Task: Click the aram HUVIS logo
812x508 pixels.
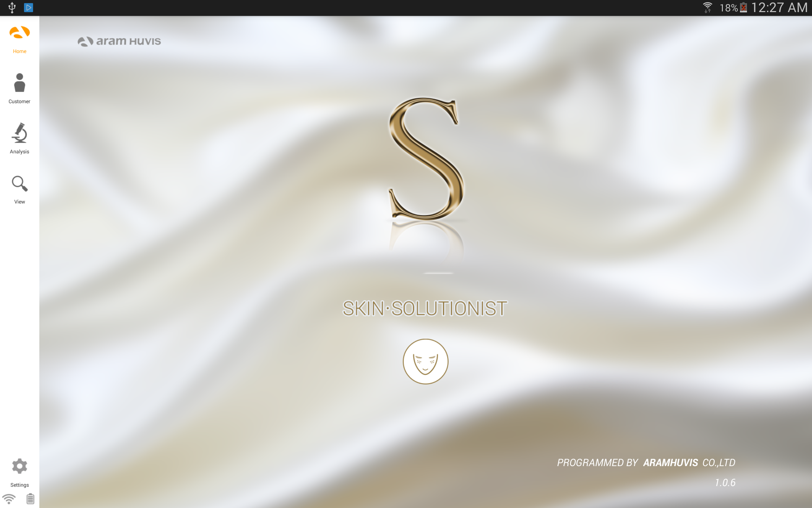Action: tap(119, 41)
